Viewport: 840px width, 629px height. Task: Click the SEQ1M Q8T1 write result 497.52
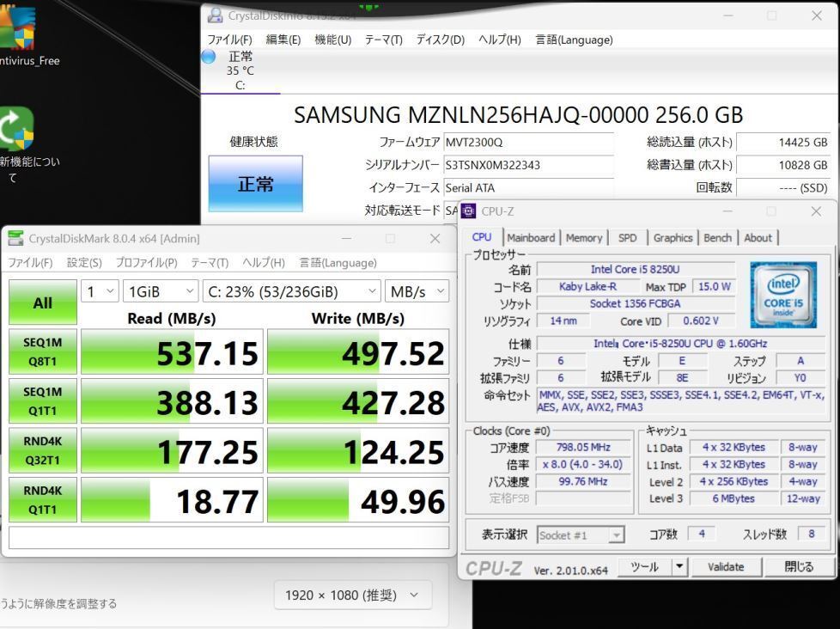[x=358, y=352]
